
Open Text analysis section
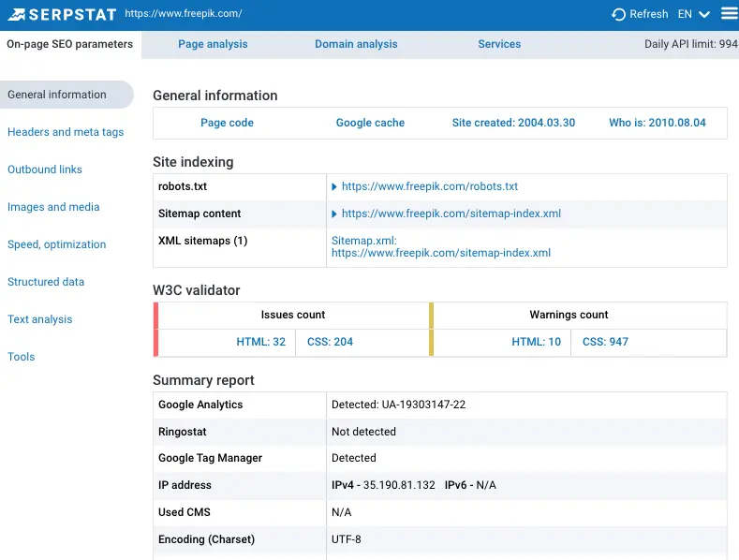[39, 319]
